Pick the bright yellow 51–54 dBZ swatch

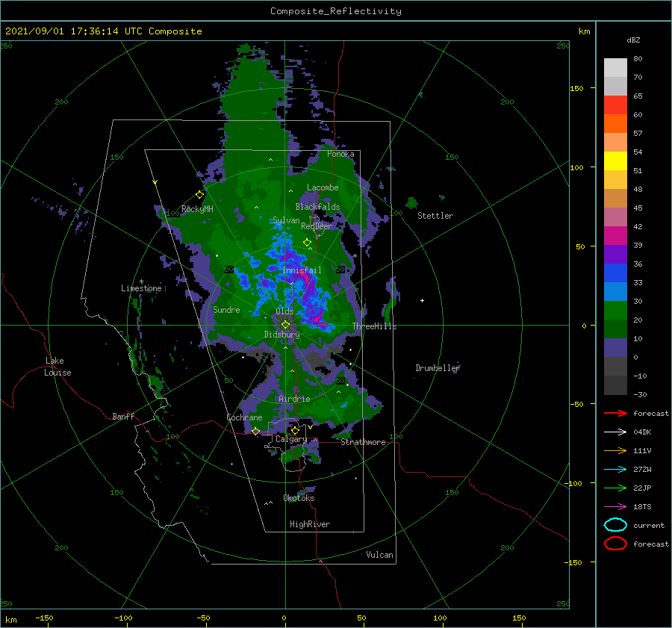point(615,161)
